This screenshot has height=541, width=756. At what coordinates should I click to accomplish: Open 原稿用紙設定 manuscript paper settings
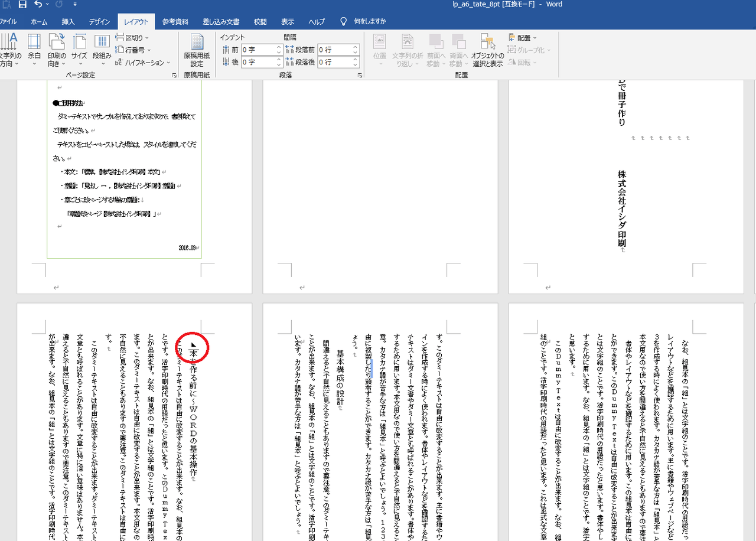coord(197,50)
